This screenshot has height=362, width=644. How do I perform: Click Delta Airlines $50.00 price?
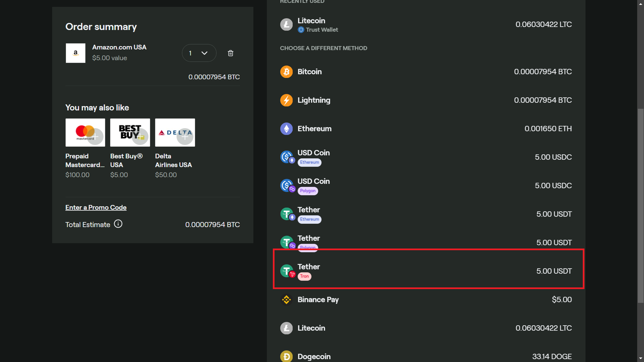[166, 175]
